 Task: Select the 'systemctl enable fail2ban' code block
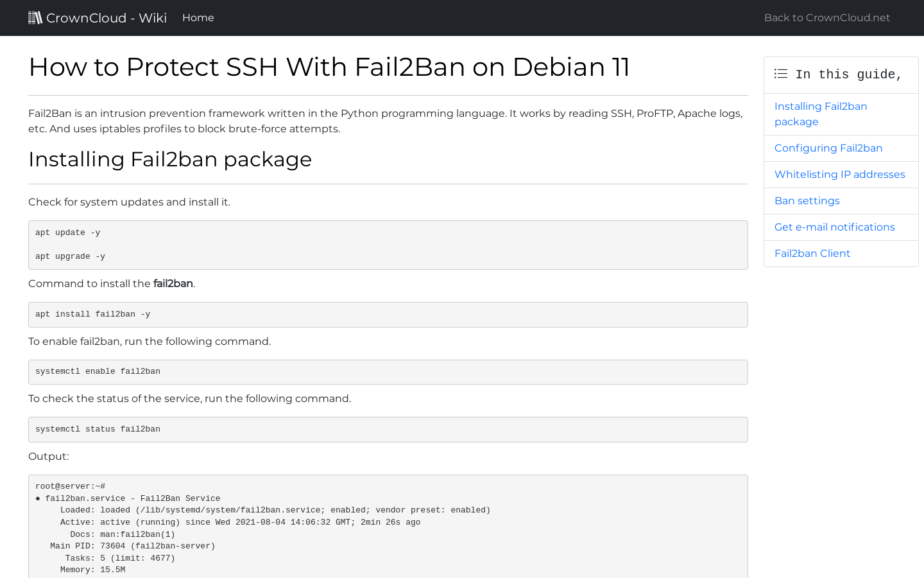(388, 372)
